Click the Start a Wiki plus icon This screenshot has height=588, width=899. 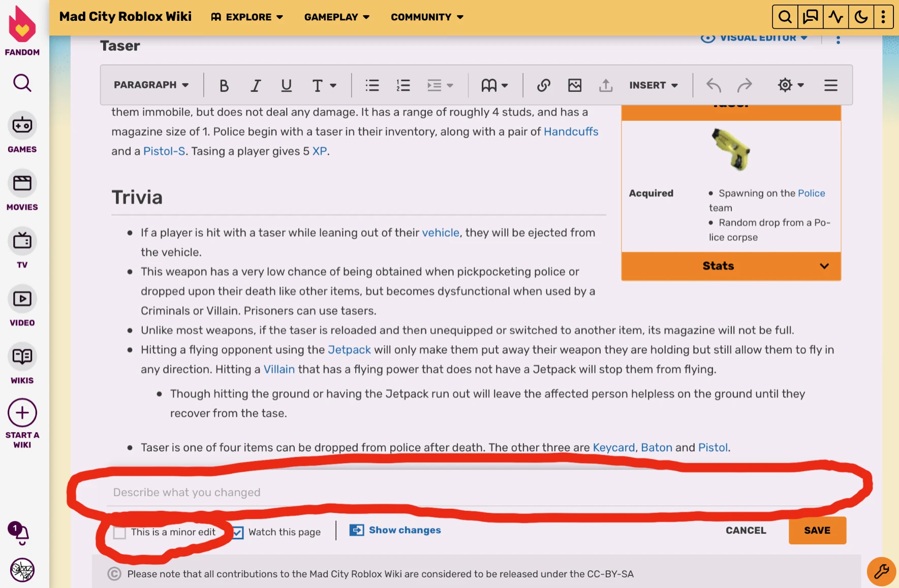[x=22, y=413]
